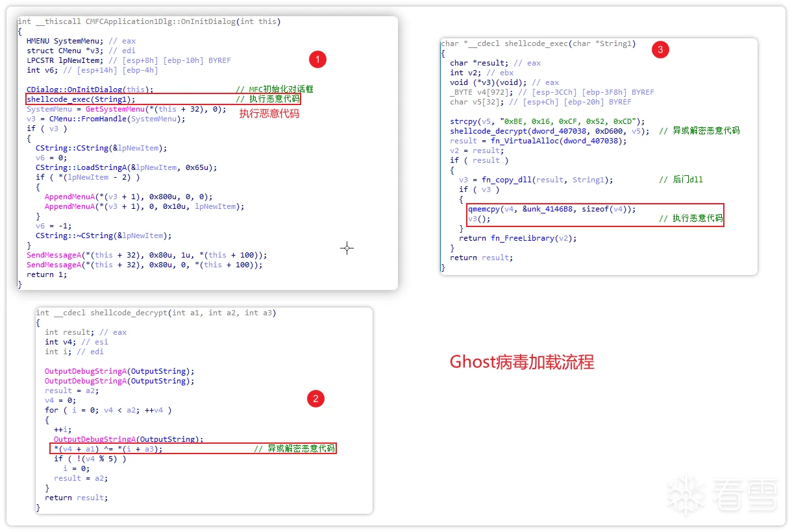Click the 'CString::LoadStringA(&lpNewItem, 0x65u);' line
Screen dimensions: 792x532
tap(127, 167)
